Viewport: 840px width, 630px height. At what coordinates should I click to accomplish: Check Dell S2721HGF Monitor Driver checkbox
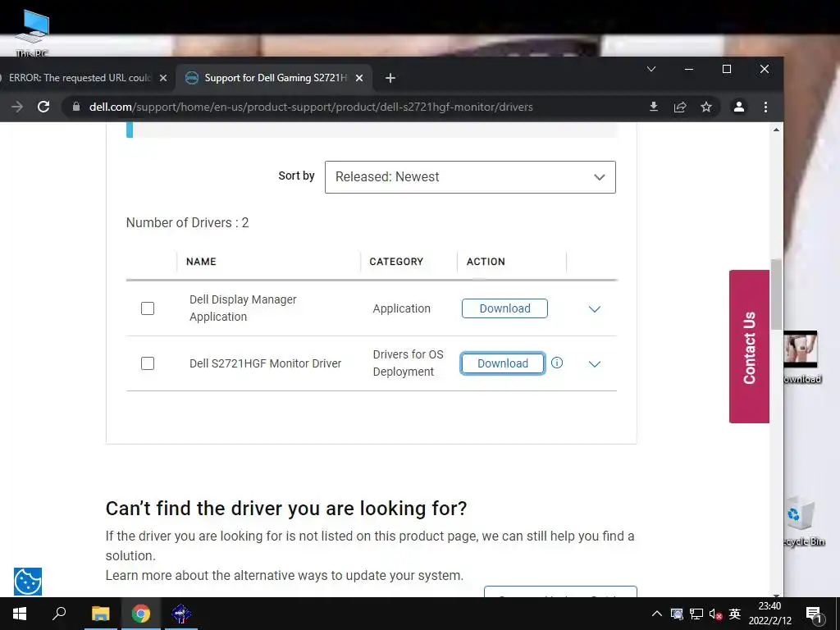[x=148, y=363]
